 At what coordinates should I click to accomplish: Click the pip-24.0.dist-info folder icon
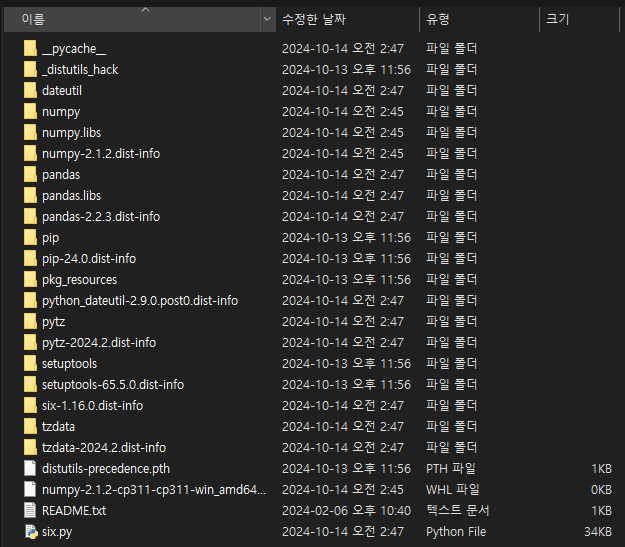[x=30, y=258]
